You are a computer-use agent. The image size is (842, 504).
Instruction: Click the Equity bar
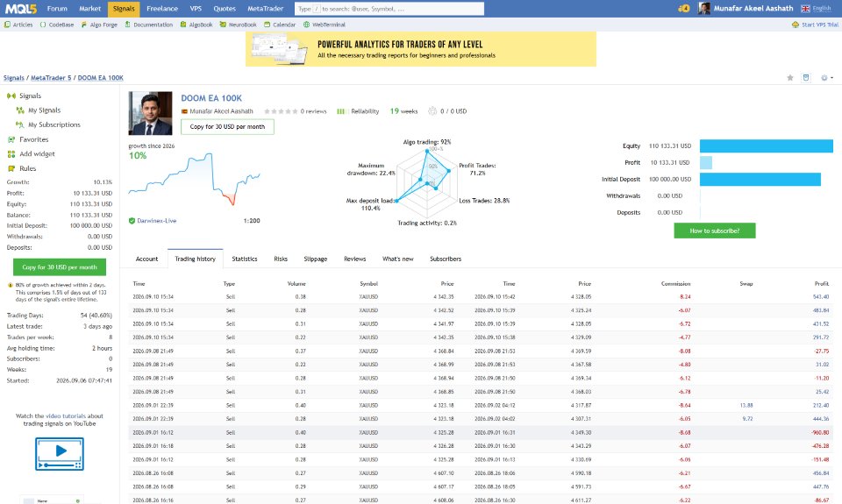coord(767,146)
